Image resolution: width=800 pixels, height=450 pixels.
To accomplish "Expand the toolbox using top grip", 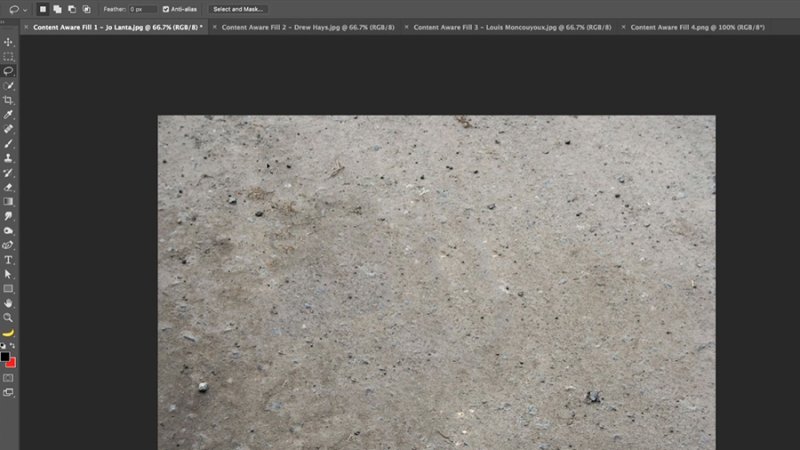I will (x=3, y=22).
